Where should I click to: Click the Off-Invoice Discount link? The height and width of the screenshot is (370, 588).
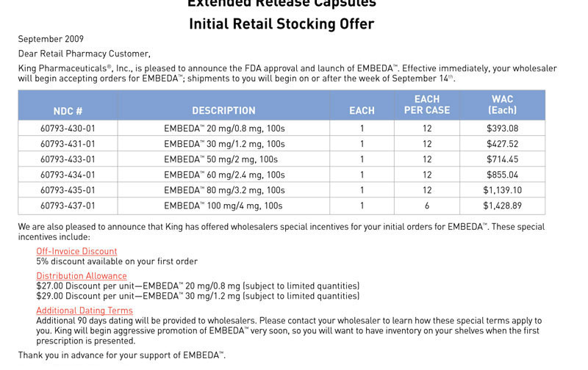coord(76,251)
